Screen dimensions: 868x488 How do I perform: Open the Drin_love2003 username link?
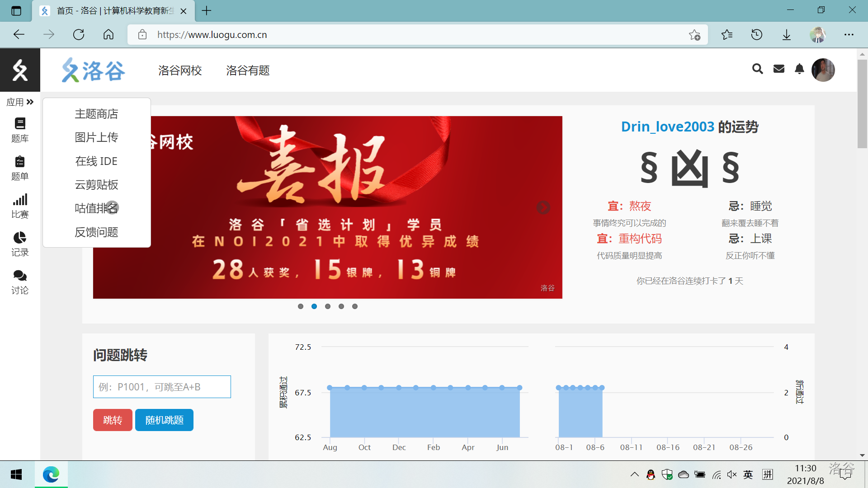(x=667, y=127)
